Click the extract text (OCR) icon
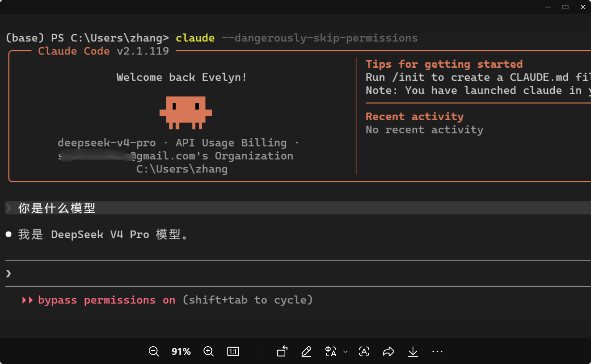This screenshot has height=364, width=591. [x=364, y=351]
